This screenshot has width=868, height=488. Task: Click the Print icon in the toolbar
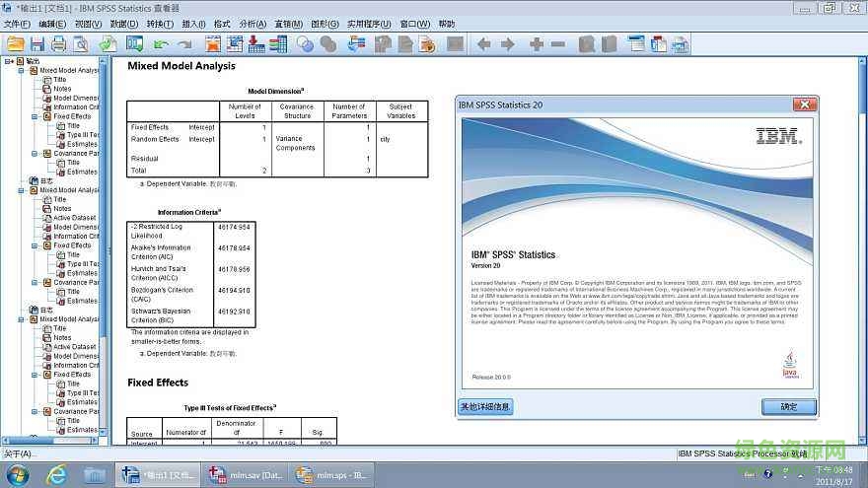(x=58, y=44)
